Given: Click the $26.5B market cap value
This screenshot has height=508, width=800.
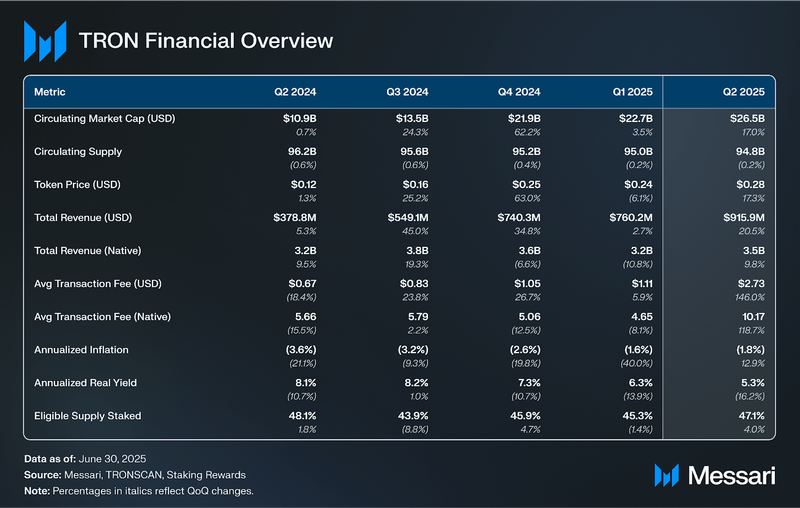Looking at the screenshot, I should [x=747, y=118].
